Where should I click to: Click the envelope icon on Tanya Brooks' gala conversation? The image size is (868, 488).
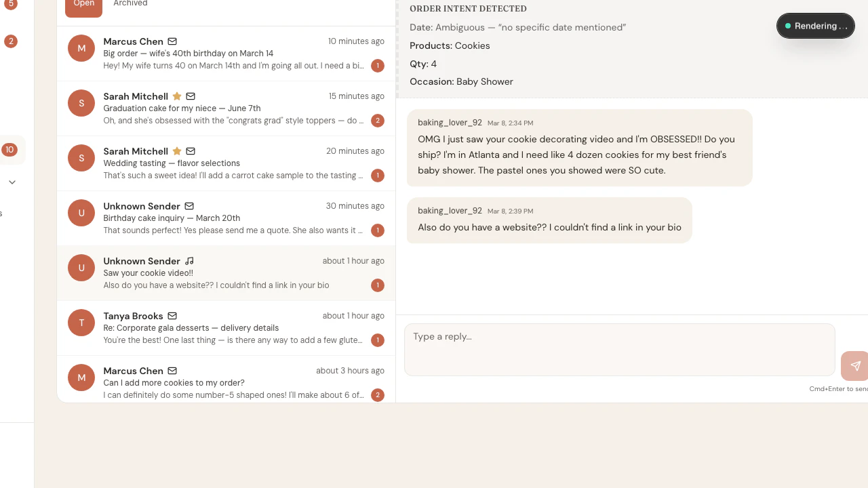pos(172,316)
